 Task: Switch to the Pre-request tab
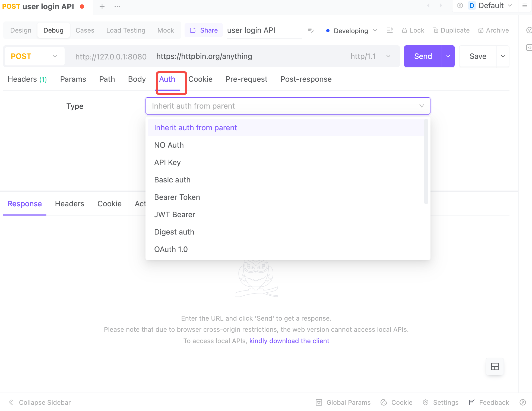pyautogui.click(x=246, y=79)
